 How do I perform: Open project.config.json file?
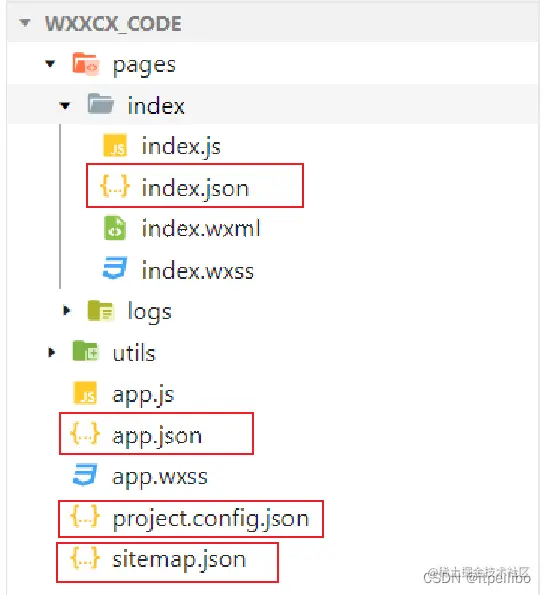point(190,519)
